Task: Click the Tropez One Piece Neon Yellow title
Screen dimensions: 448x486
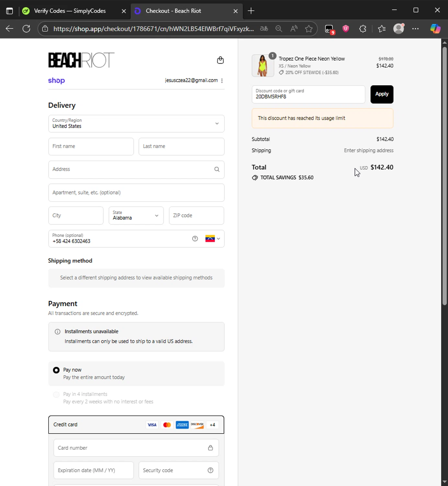Action: 312,59
